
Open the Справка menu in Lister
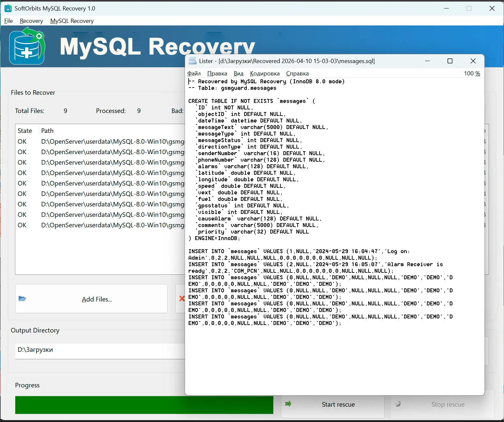(297, 73)
